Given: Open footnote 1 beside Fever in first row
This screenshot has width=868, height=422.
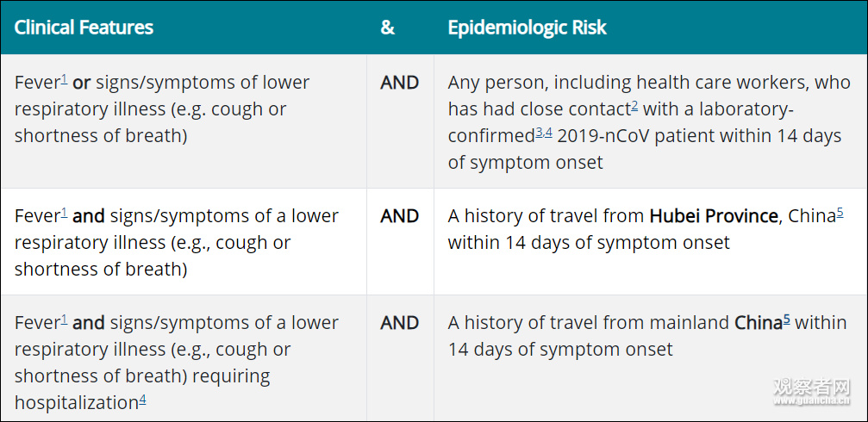Looking at the screenshot, I should click(65, 78).
